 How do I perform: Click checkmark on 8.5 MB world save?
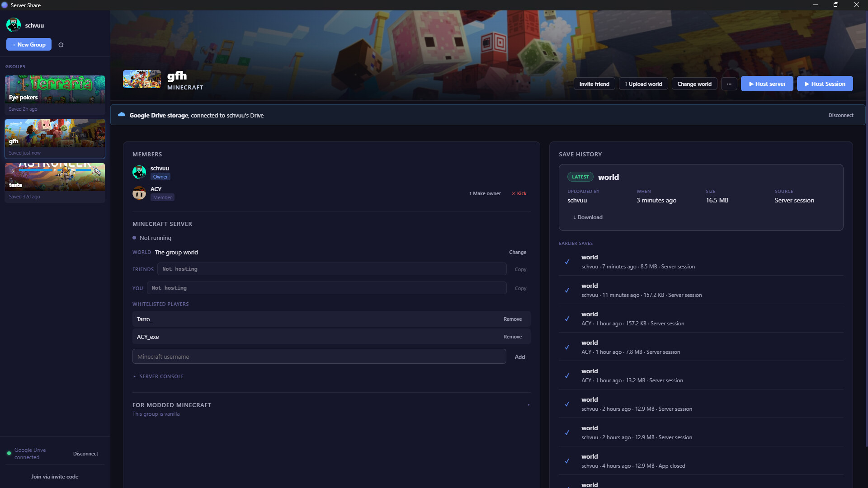tap(567, 262)
